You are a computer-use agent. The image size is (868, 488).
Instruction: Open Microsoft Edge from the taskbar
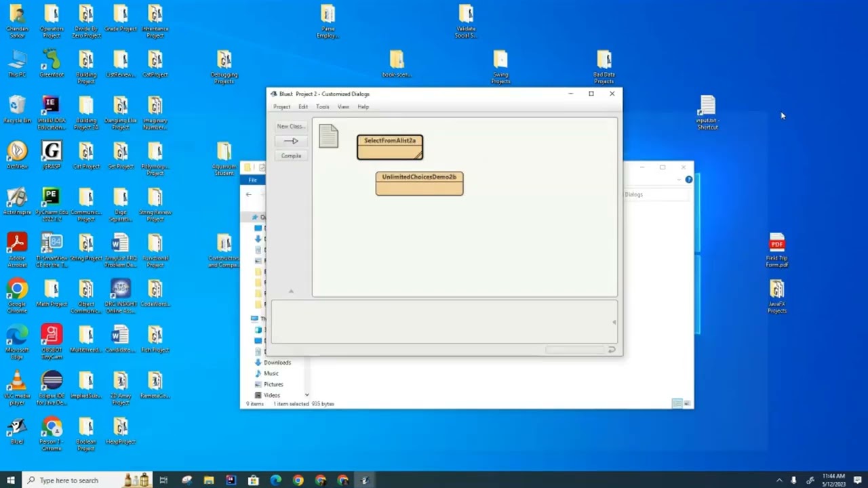(276, 481)
